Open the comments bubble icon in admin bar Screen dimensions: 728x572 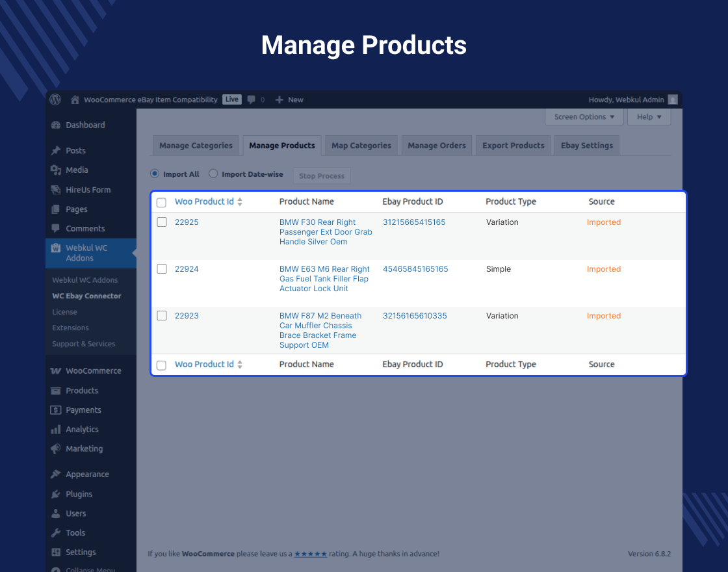click(x=251, y=100)
